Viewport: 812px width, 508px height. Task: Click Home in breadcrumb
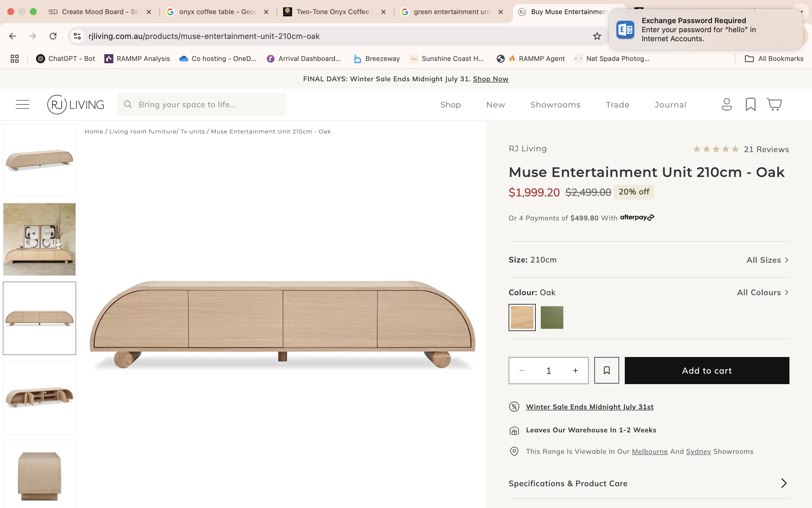click(x=94, y=131)
